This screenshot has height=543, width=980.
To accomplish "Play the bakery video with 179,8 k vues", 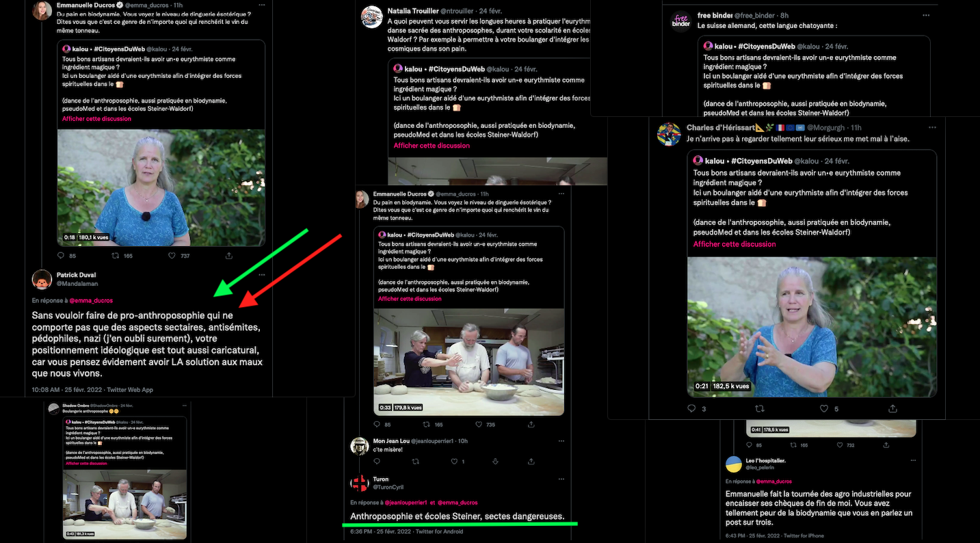I will pyautogui.click(x=469, y=361).
